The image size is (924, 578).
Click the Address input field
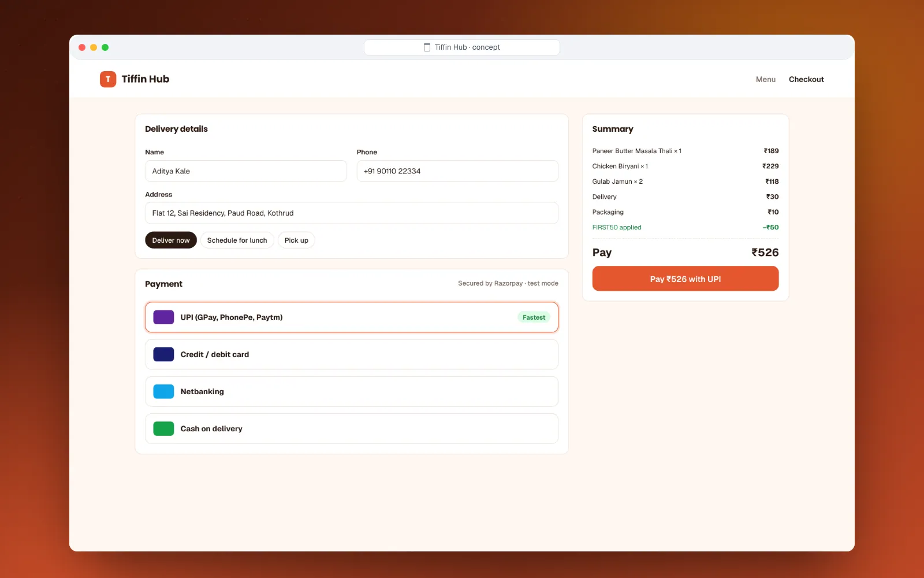(352, 213)
